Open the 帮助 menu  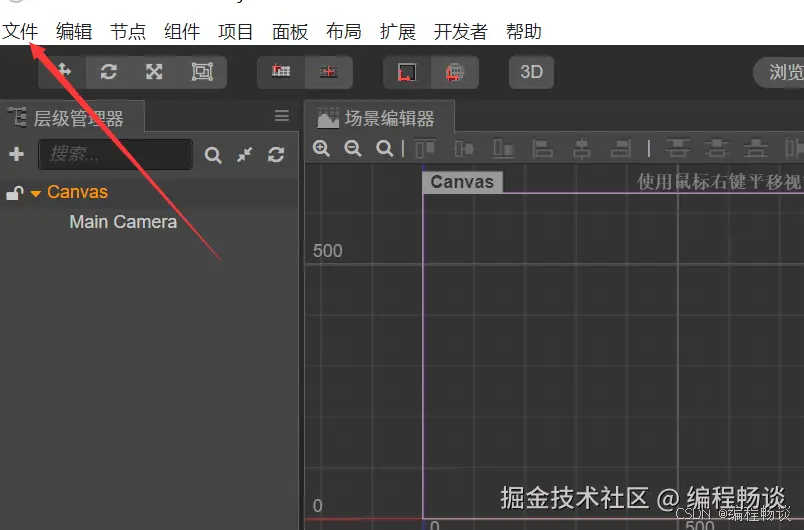(x=524, y=32)
